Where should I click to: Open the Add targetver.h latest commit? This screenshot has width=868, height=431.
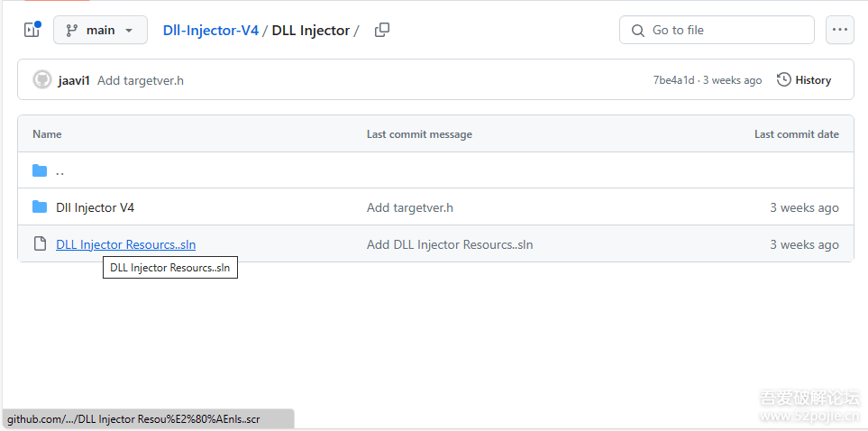pos(141,80)
